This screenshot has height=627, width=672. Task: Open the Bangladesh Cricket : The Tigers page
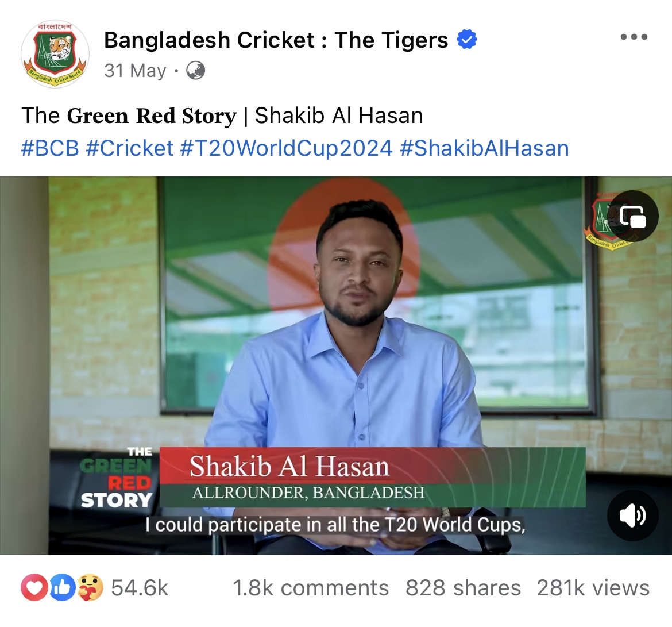(276, 40)
